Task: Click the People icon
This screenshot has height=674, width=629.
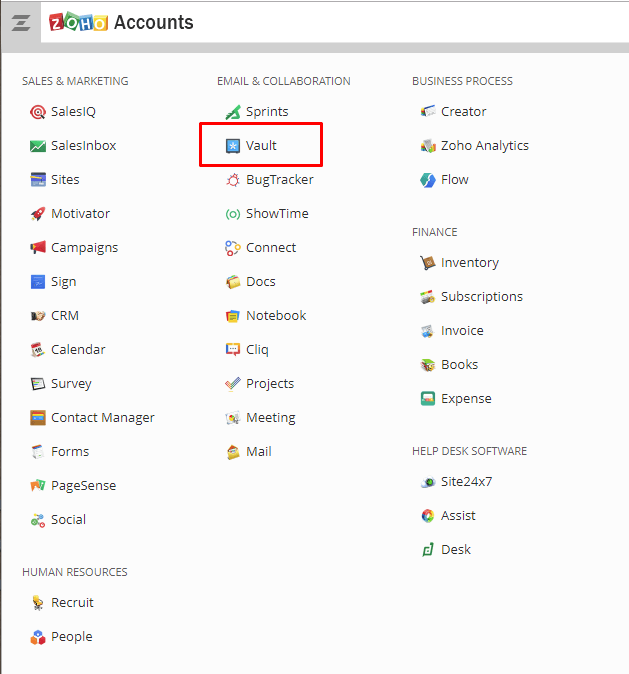Action: point(38,637)
